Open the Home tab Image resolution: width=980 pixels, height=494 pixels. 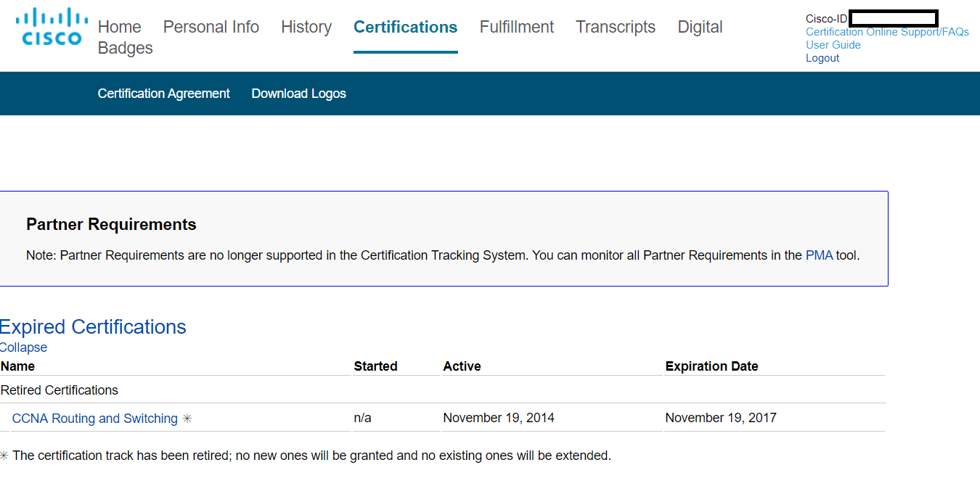tap(119, 27)
